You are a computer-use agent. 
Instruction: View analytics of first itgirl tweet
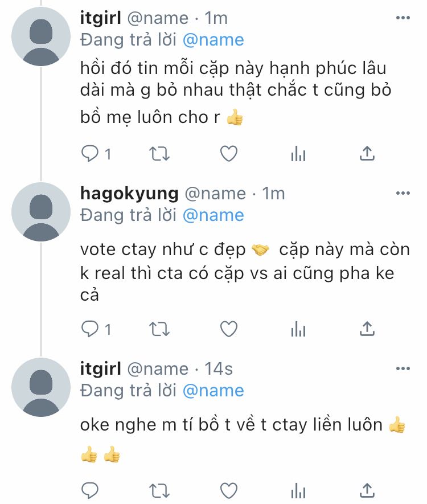click(298, 153)
